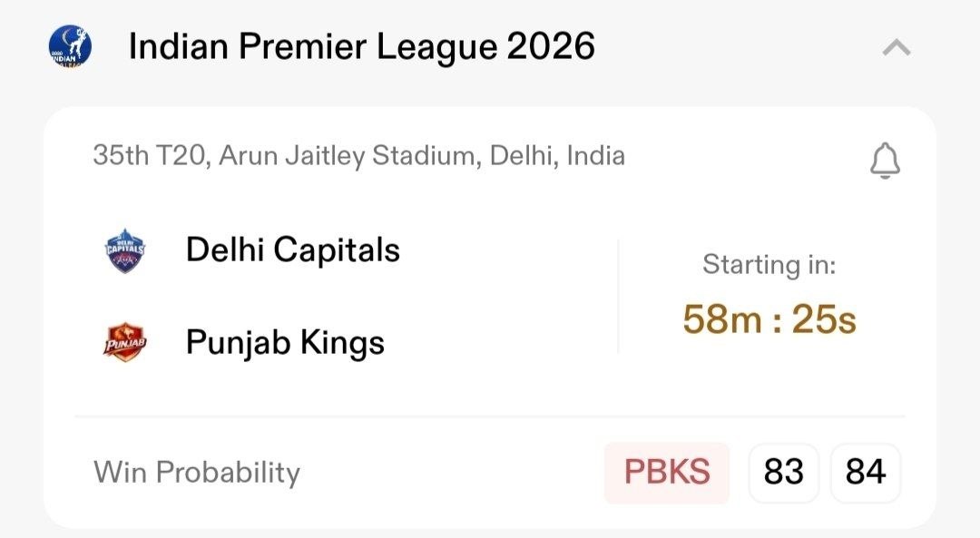The width and height of the screenshot is (980, 538).
Task: Collapse the Indian Premier League 2026 section
Action: (896, 47)
